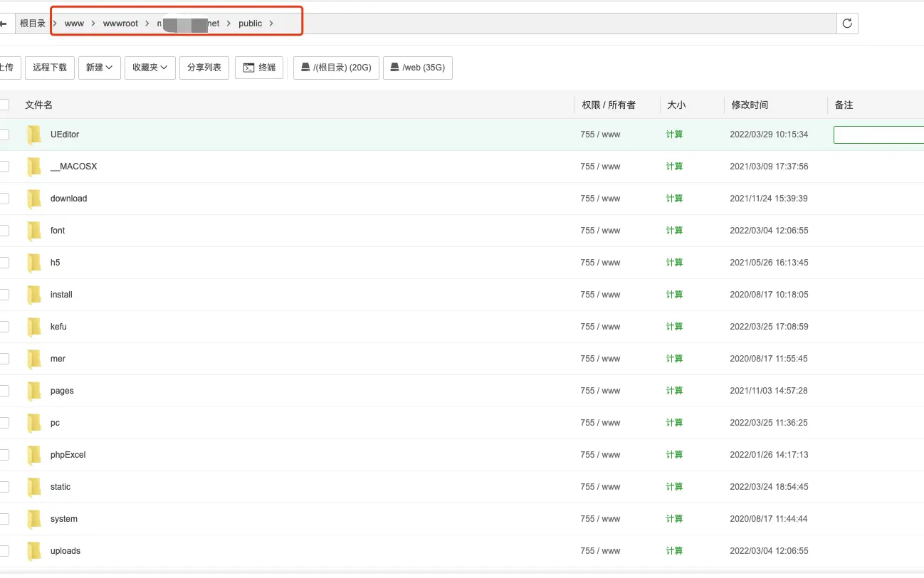Open the system folder icon

pyautogui.click(x=34, y=519)
